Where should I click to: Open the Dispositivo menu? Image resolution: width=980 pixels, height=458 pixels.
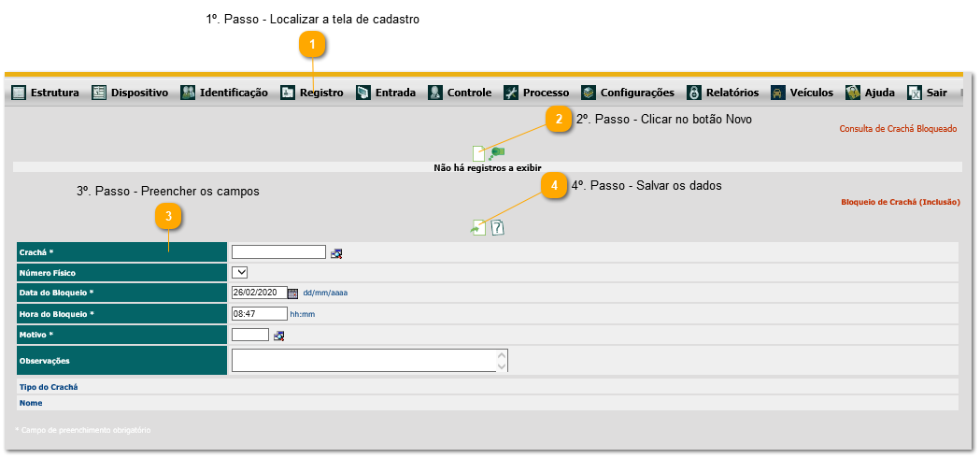point(140,93)
